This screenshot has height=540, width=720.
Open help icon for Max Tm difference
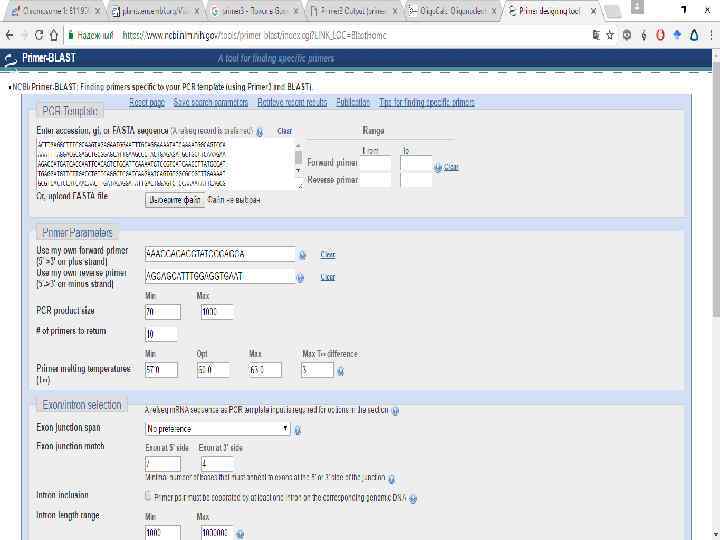pyautogui.click(x=340, y=371)
